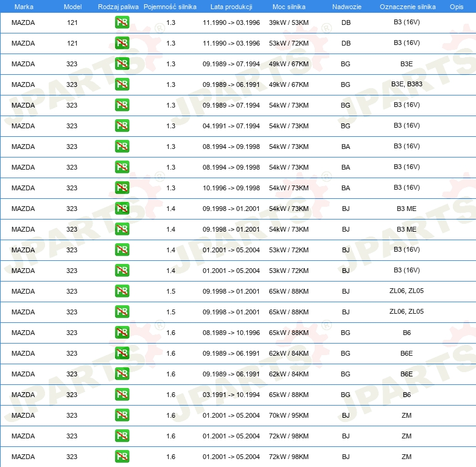Image resolution: width=476 pixels, height=467 pixels.
Task: Click the 08.1989 -> 10.1996 date cell
Action: click(x=231, y=333)
